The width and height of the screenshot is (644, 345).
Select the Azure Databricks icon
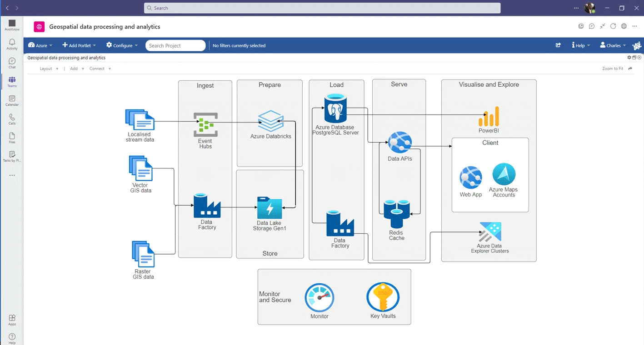[271, 121]
